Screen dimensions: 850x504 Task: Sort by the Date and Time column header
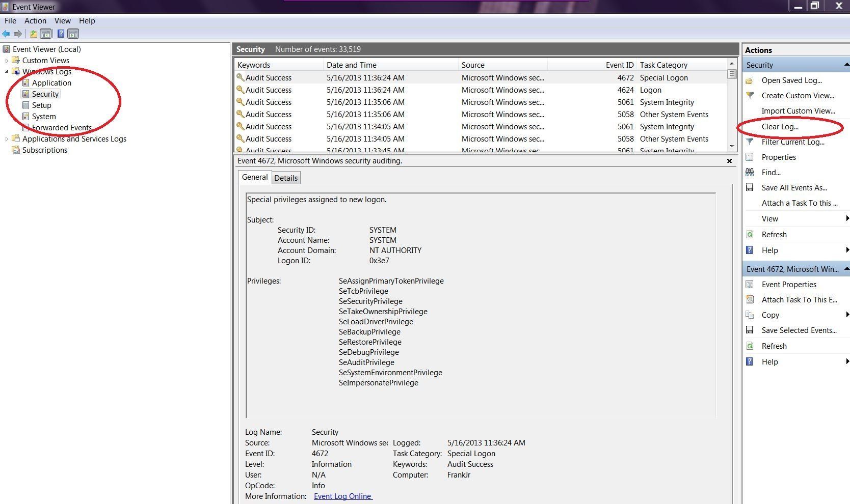[x=391, y=65]
